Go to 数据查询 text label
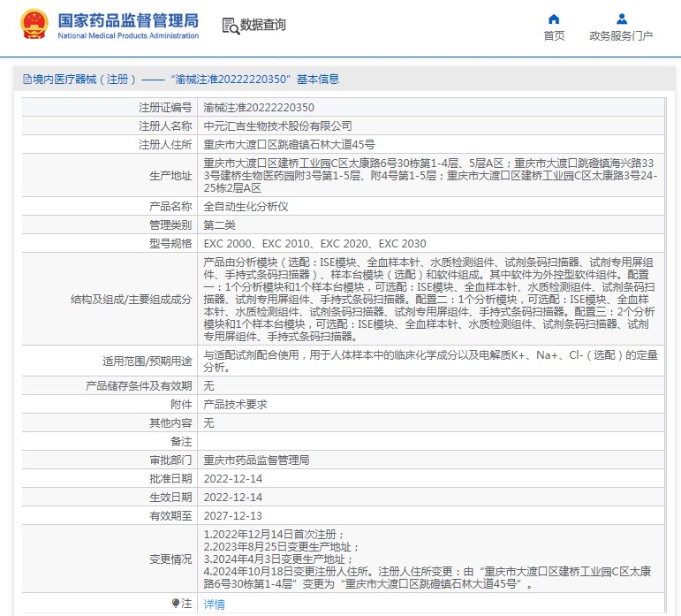This screenshot has height=616, width=681. point(263,26)
